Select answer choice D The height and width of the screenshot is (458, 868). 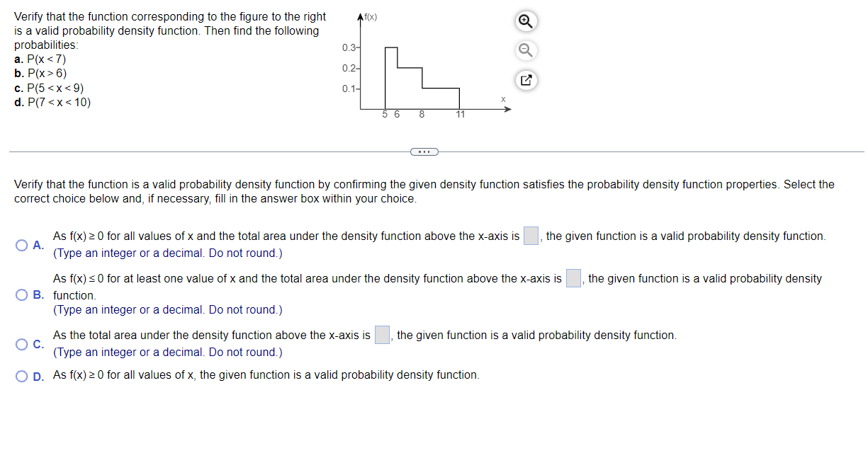pyautogui.click(x=21, y=375)
